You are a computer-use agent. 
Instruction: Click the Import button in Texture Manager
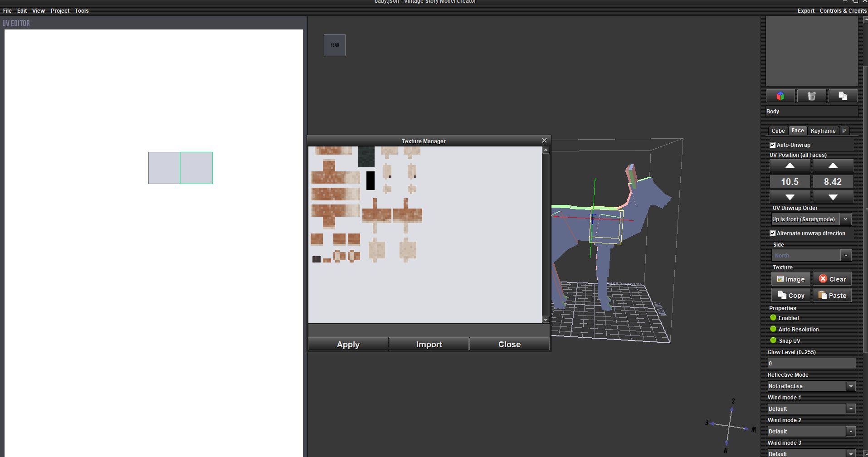(429, 345)
